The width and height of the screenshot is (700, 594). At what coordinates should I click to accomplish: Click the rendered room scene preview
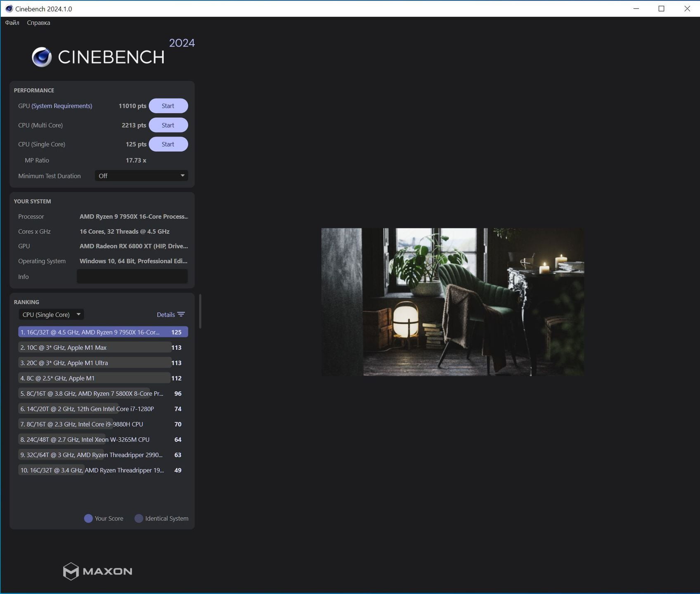[x=453, y=302]
